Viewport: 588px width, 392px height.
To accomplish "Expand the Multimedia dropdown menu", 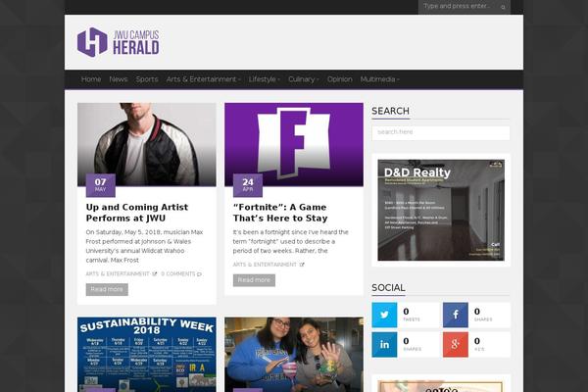I will pyautogui.click(x=379, y=79).
